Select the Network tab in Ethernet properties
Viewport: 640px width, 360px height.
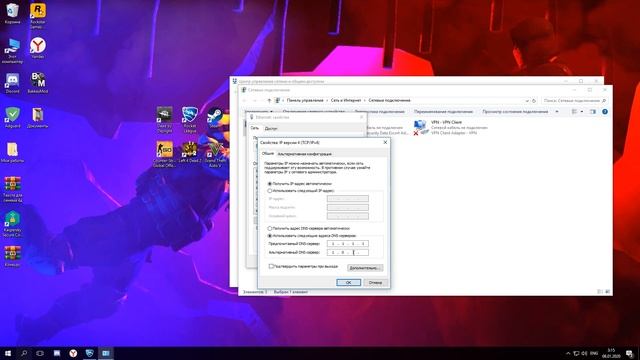click(254, 128)
